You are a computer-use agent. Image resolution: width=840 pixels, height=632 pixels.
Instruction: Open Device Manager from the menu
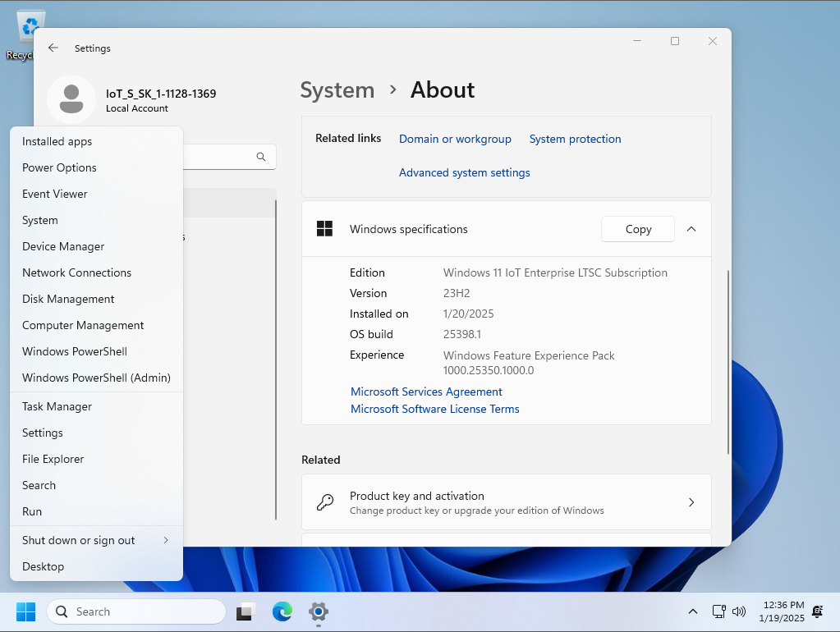click(x=96, y=246)
